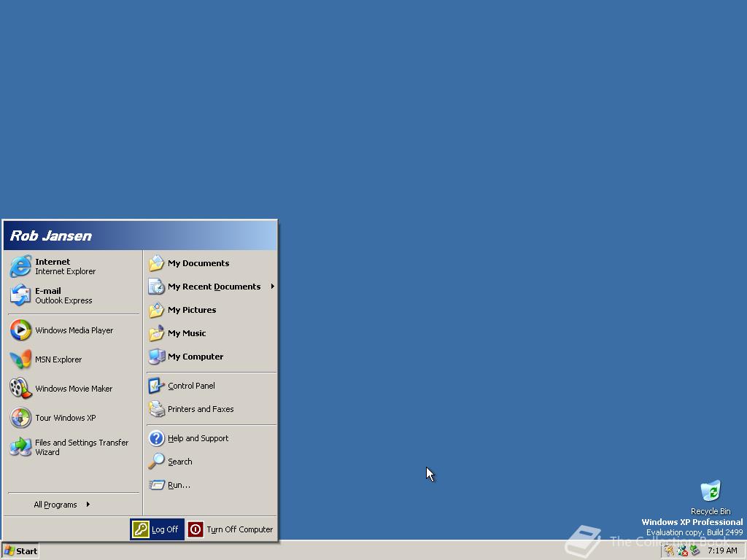Choose the Search menu label
Image resolution: width=747 pixels, height=560 pixels.
point(180,462)
